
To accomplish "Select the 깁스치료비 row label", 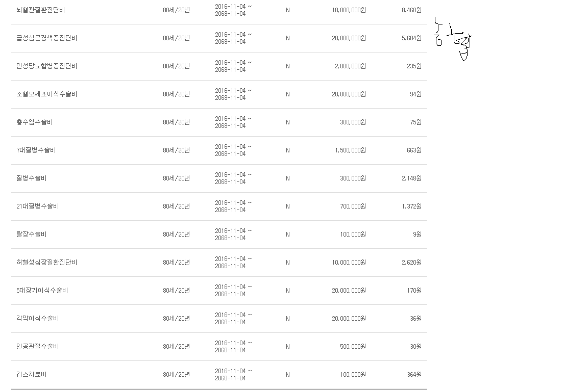I will click(x=32, y=375).
